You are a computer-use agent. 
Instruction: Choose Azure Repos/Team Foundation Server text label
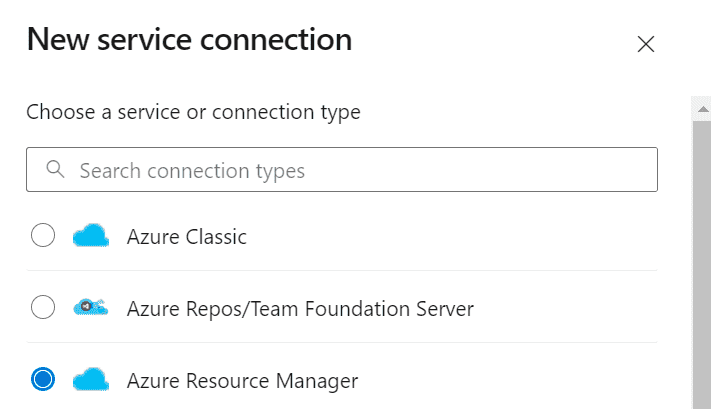coord(300,309)
